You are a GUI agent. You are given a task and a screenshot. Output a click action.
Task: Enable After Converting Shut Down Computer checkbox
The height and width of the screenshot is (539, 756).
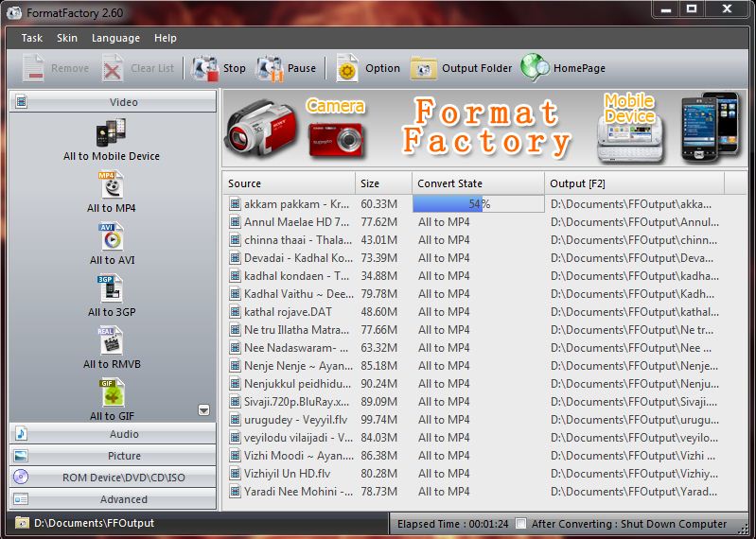[x=521, y=524]
